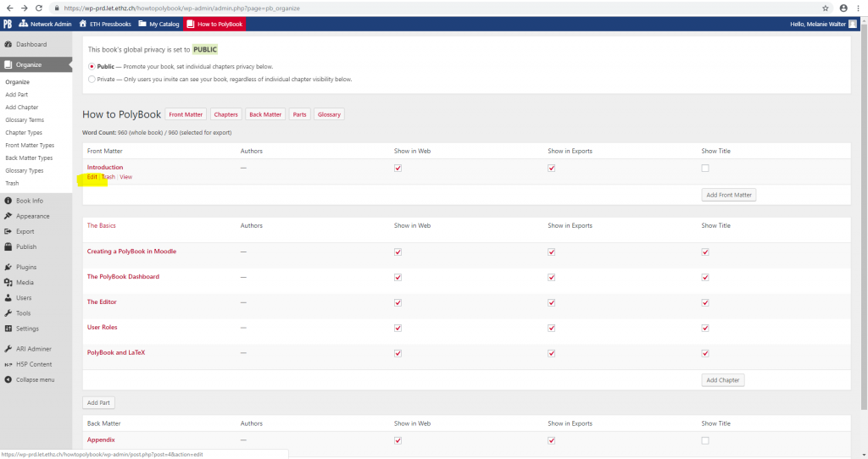Select the Private privacy radio button

pos(92,79)
